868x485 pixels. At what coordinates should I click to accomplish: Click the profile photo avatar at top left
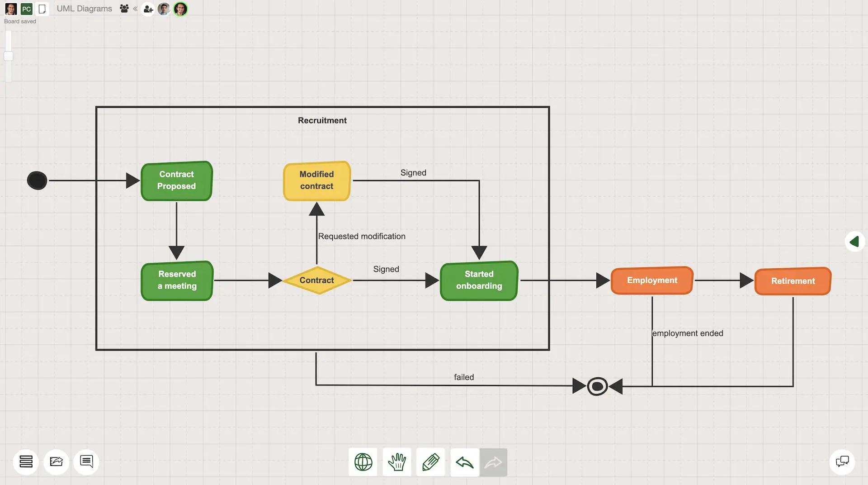(x=11, y=9)
